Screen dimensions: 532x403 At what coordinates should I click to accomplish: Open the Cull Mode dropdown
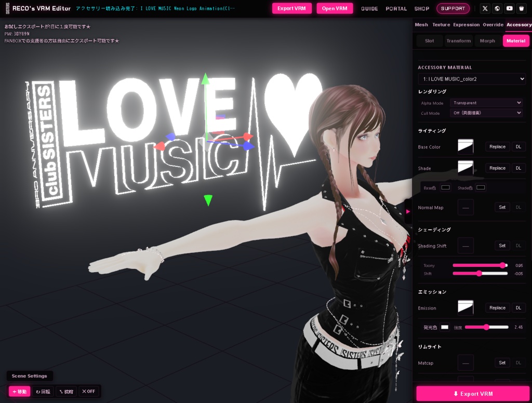486,113
